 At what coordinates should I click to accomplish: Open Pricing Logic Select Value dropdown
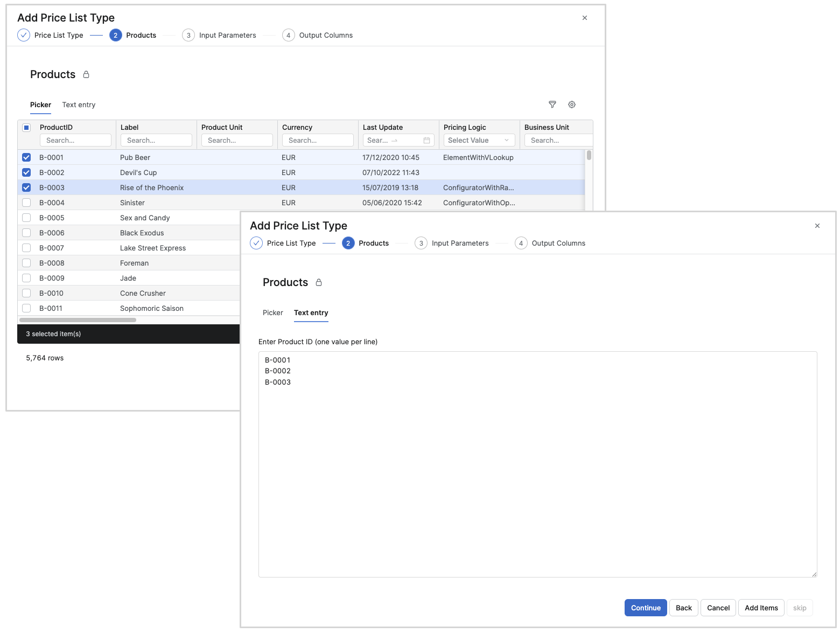(479, 140)
